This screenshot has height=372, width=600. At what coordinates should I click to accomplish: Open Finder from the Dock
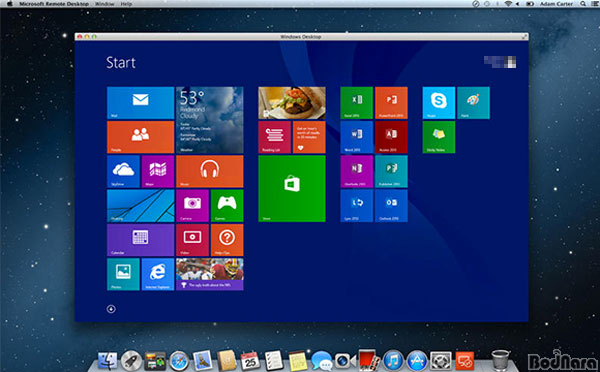[x=108, y=361]
